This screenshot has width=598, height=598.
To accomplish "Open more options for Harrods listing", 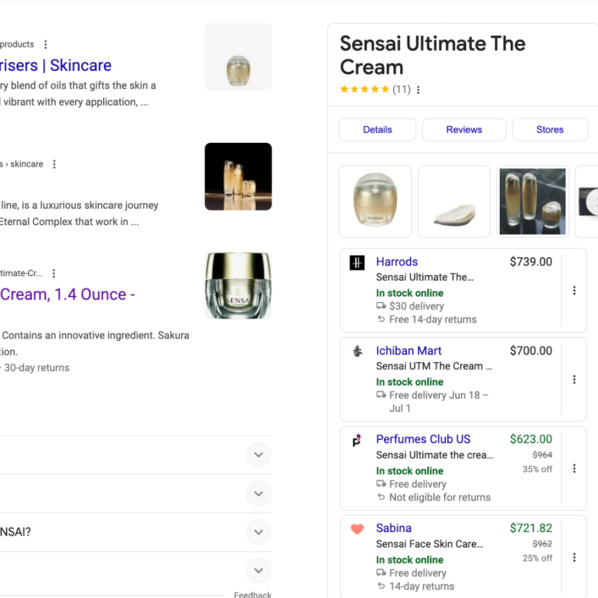I will coord(574,291).
